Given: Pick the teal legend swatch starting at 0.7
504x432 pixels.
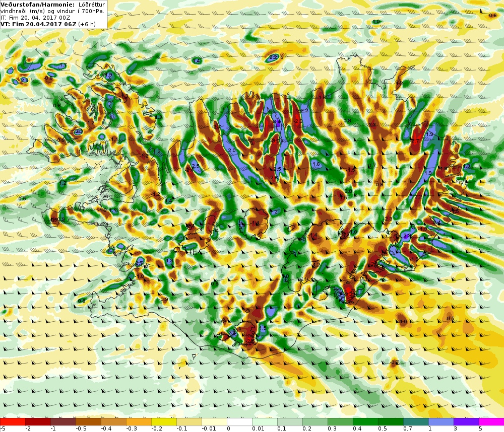Looking at the screenshot, I should coord(416,422).
